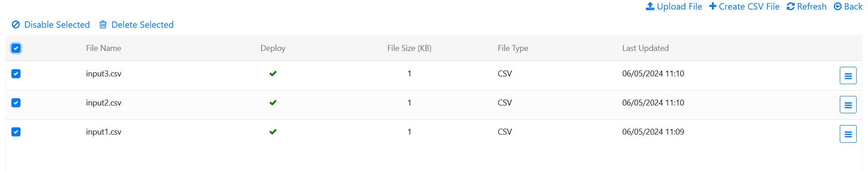Click the green deploy checkmark for input1.csv

(273, 132)
